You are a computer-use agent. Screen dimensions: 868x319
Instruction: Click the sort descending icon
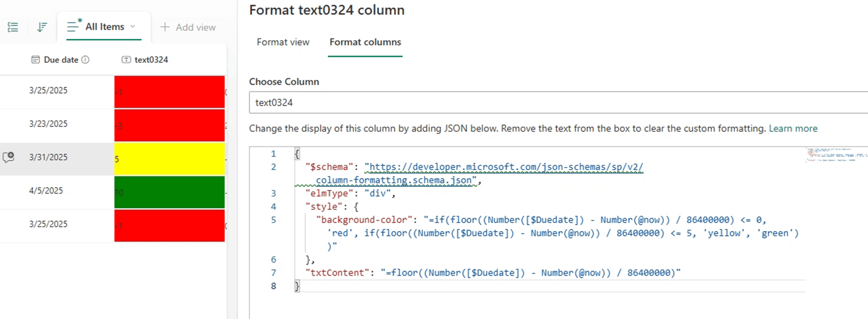click(42, 27)
